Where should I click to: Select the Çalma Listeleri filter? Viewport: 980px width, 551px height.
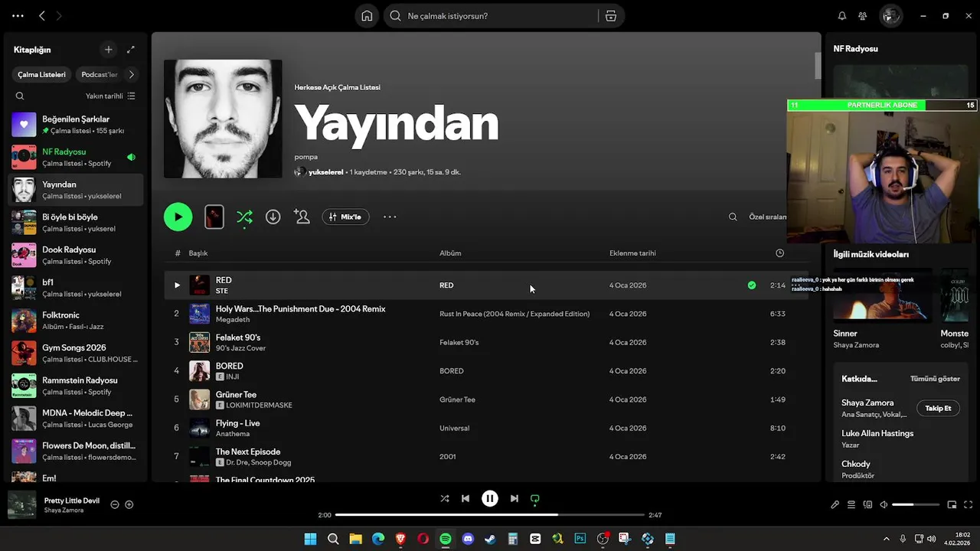click(x=41, y=74)
